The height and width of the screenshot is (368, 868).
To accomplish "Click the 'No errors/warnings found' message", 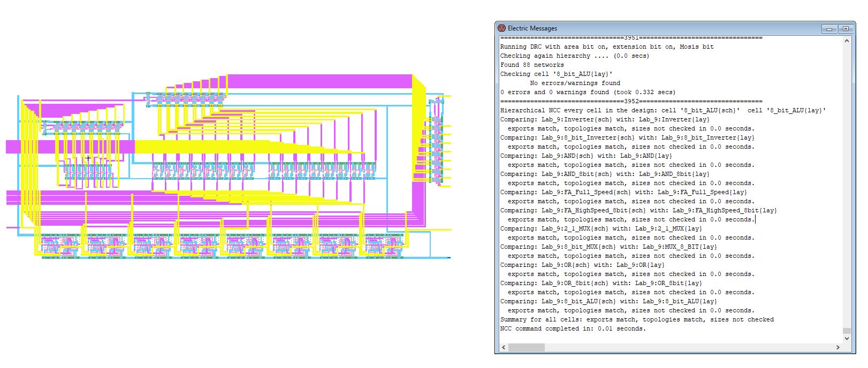I will point(575,83).
